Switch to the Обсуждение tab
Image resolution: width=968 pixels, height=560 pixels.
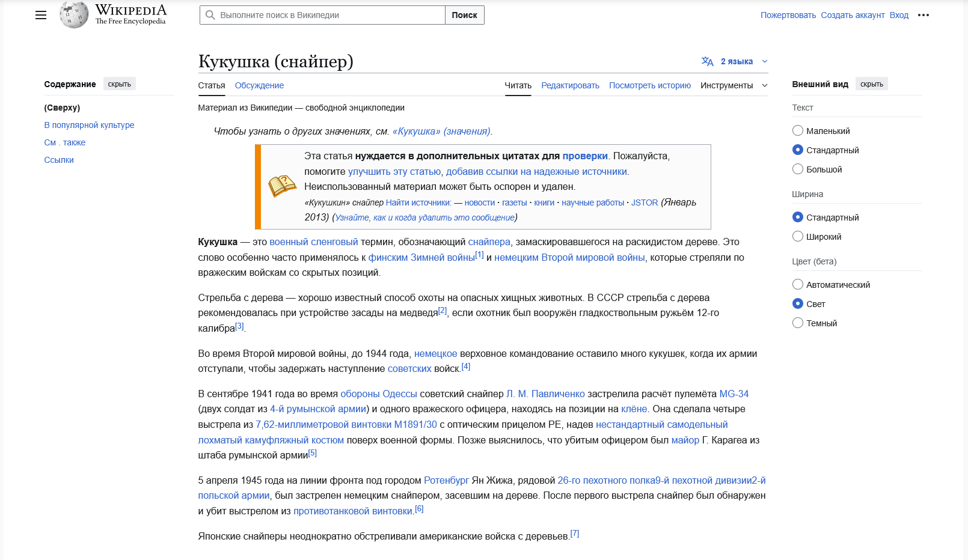point(259,85)
